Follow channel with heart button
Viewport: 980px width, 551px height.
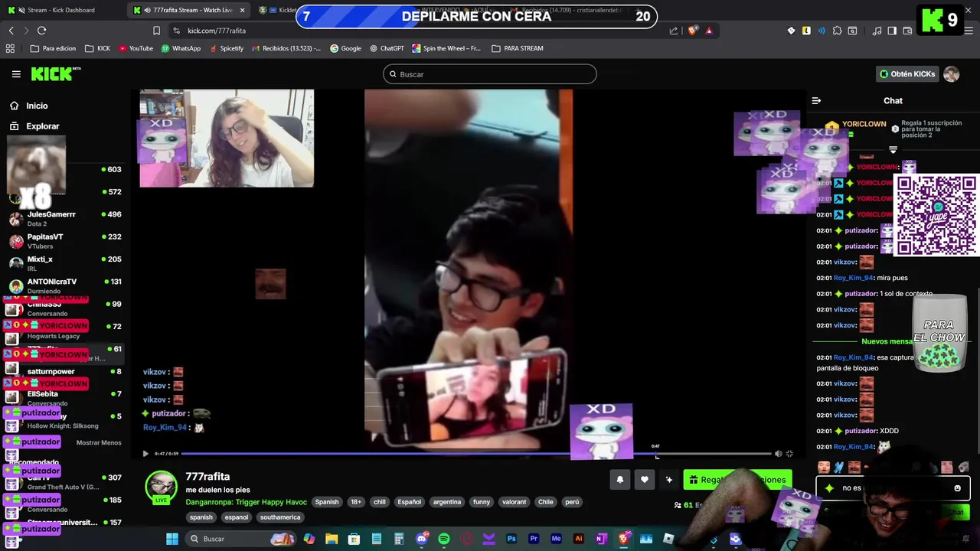tap(645, 480)
